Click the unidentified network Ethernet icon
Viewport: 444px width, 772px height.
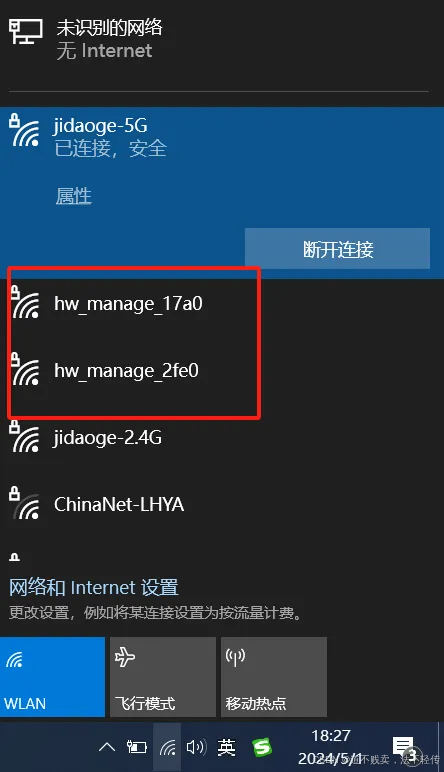tap(26, 33)
